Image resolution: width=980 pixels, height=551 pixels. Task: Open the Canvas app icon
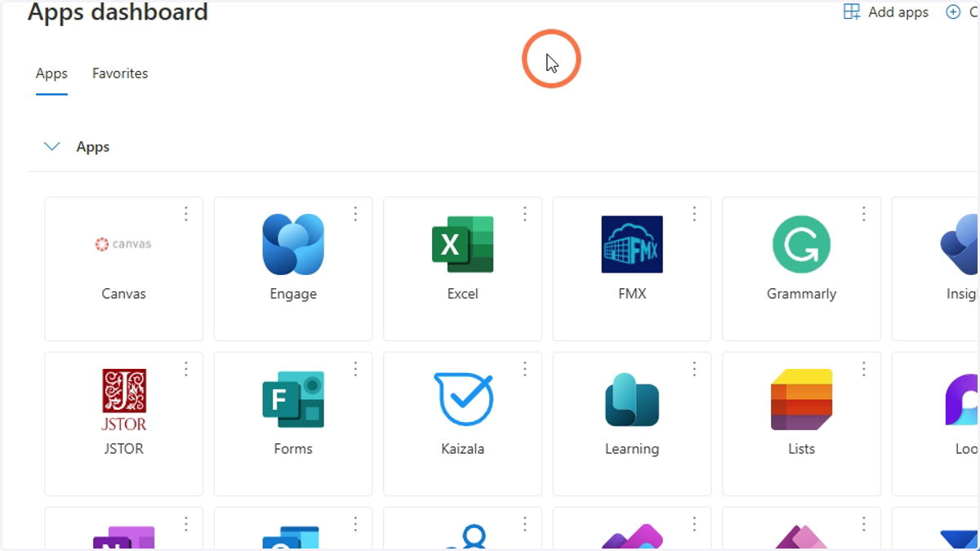(123, 244)
